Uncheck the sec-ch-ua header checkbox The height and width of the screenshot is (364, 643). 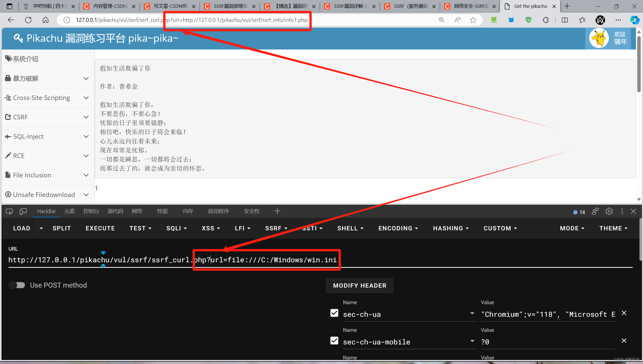(334, 313)
